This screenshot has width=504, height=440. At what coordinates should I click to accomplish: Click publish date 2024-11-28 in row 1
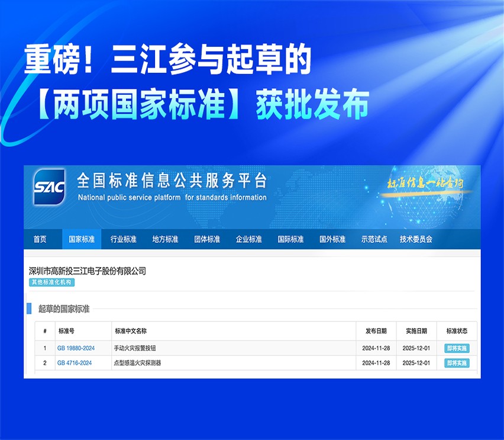[376, 348]
